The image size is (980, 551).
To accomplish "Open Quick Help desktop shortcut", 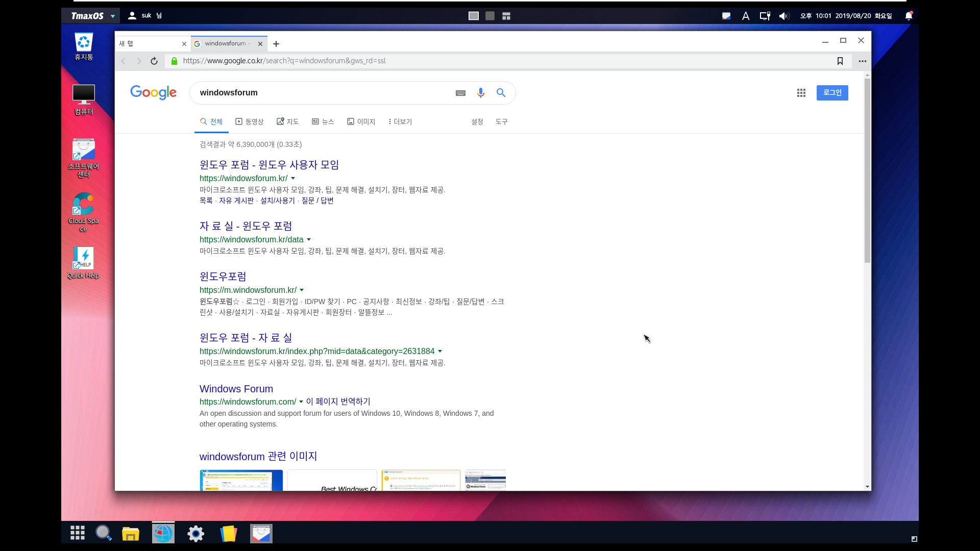I will tap(84, 263).
